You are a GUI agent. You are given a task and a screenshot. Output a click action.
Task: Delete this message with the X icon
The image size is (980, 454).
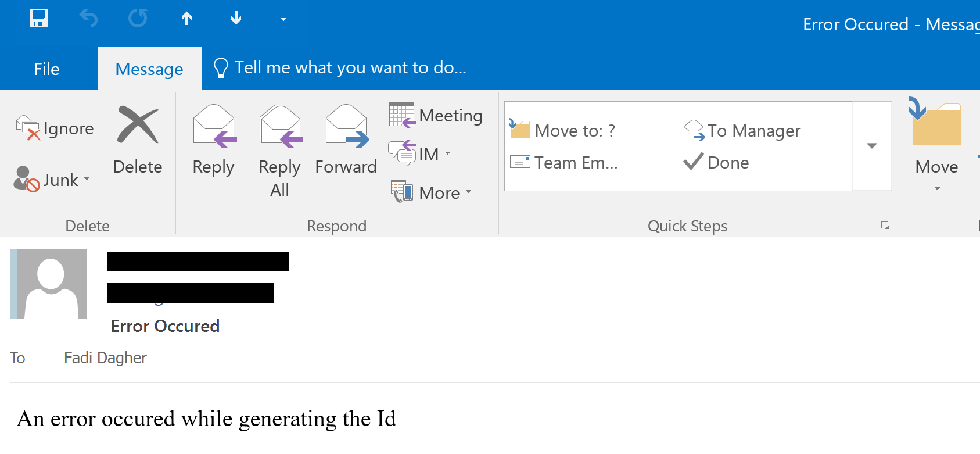[138, 126]
